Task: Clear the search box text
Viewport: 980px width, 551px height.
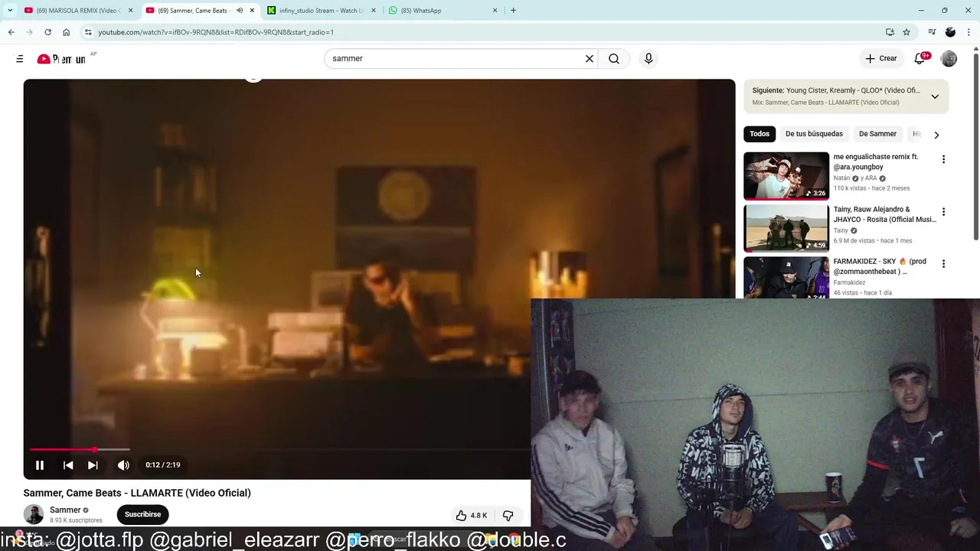Action: pos(590,59)
